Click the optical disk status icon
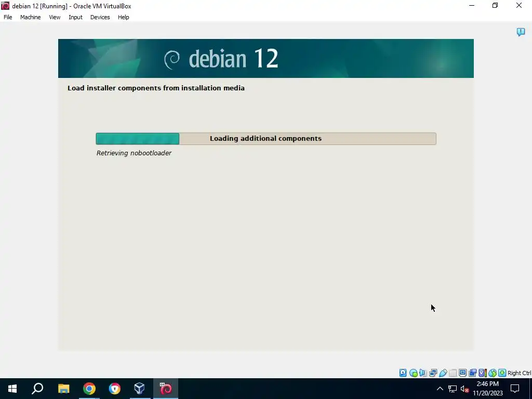The image size is (532, 399). click(x=413, y=373)
